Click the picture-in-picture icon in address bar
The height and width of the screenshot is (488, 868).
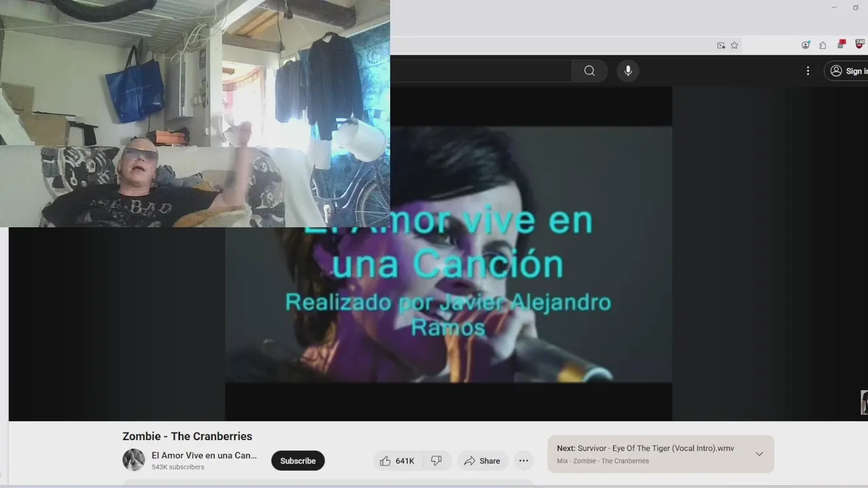pyautogui.click(x=721, y=45)
